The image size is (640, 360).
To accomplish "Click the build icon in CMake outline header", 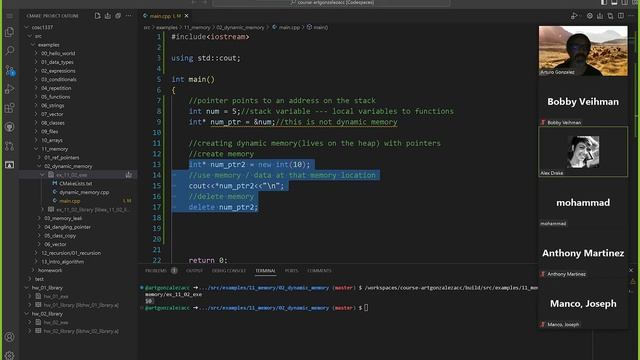I will (x=108, y=16).
